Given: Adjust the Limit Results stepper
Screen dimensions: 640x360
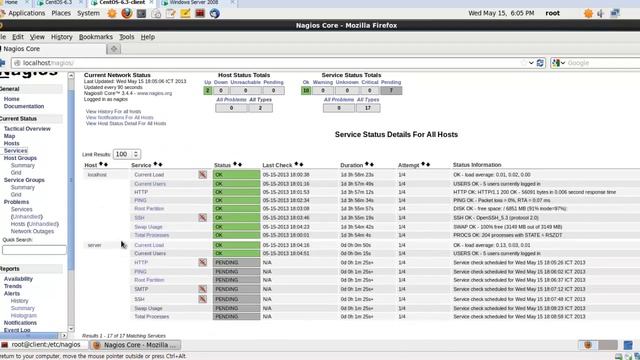Looking at the screenshot, I should click(136, 154).
